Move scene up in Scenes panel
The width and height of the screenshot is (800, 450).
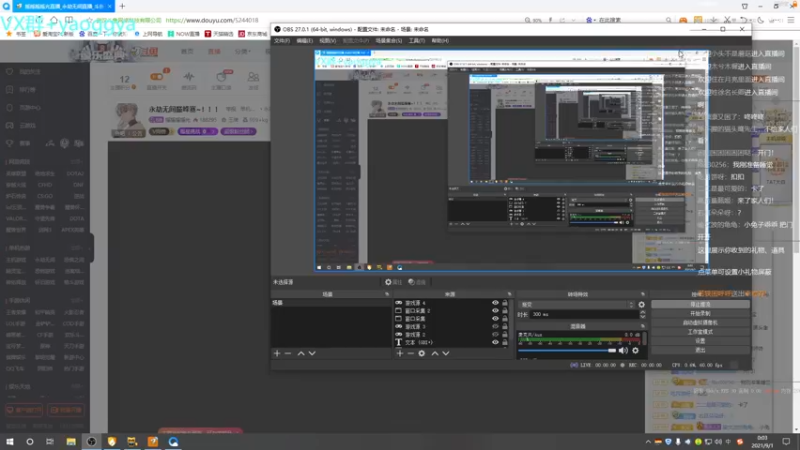point(301,353)
